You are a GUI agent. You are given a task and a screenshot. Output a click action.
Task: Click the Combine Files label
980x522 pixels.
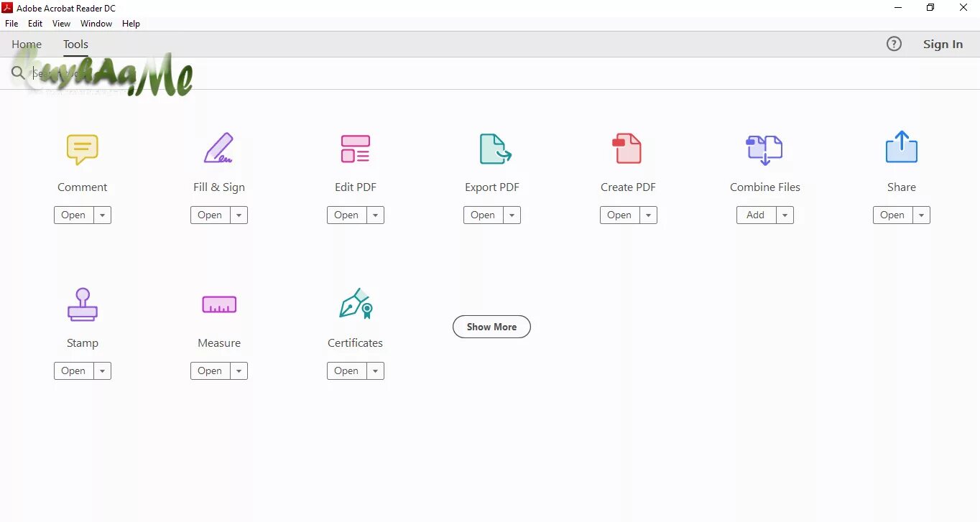[x=765, y=187]
